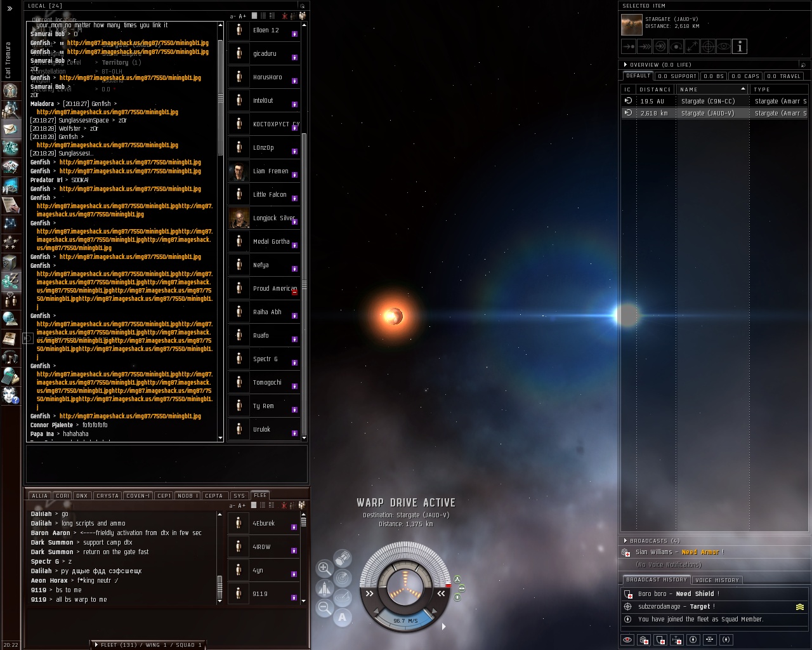Open the Voice History tab
Image resolution: width=812 pixels, height=650 pixels.
(717, 580)
